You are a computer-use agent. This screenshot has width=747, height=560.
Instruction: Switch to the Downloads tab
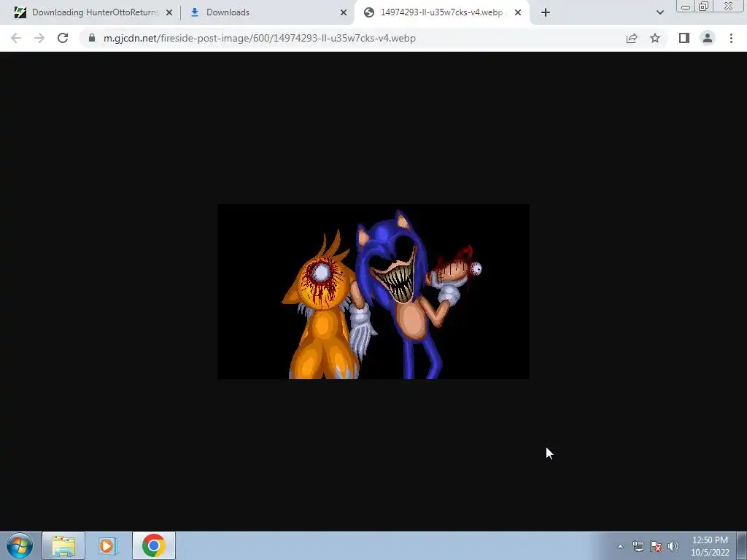(x=268, y=12)
